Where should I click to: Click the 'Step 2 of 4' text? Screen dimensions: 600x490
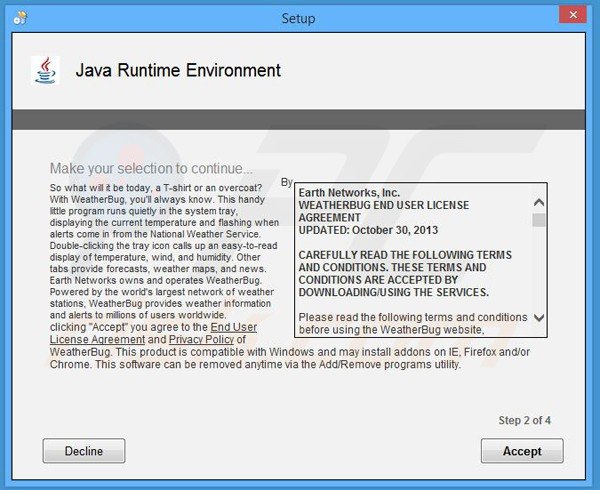(x=525, y=420)
